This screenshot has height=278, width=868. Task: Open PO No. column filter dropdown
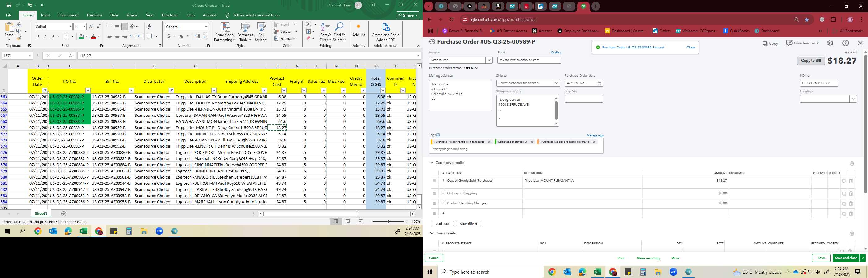[88, 90]
